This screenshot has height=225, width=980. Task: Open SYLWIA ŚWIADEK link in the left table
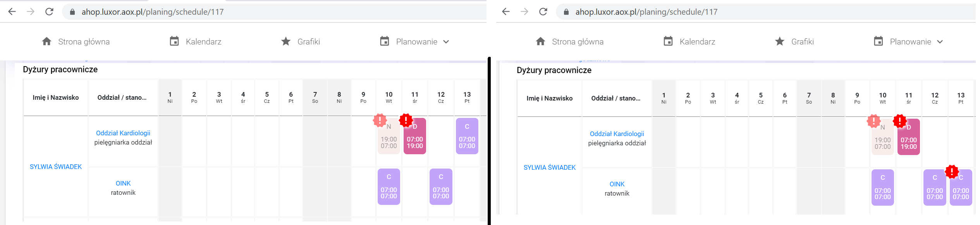[x=56, y=167]
